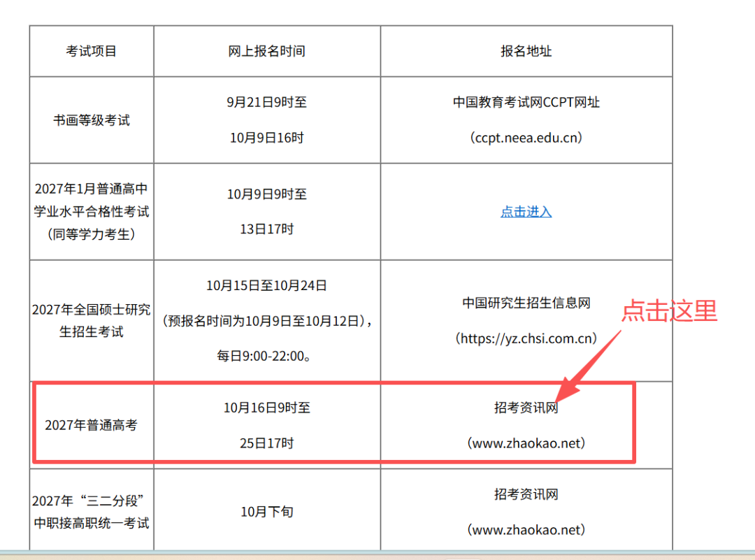Click the ccpt.neea.edu.cn address text
The image size is (755, 560).
point(526,138)
